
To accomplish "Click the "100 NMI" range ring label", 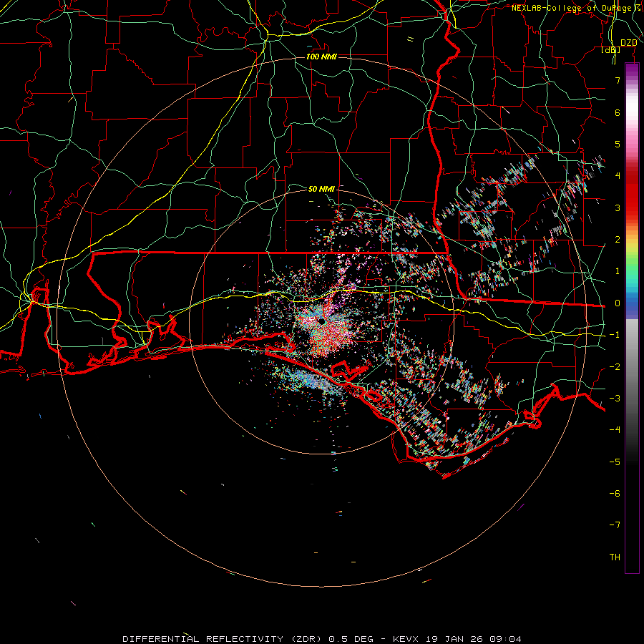I will coord(321,57).
